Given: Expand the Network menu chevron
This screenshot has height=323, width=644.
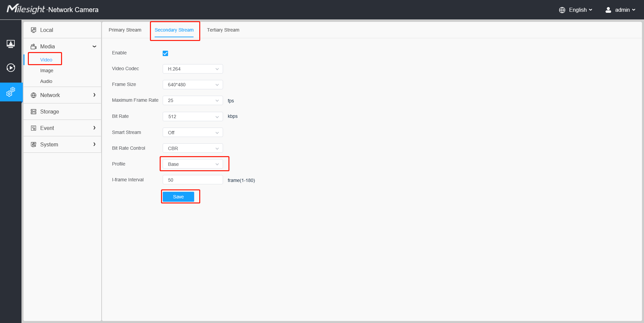Looking at the screenshot, I should coord(94,95).
